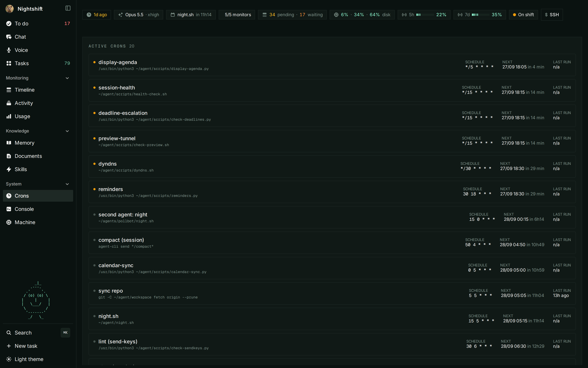Open the 34 pending 17 waiting chip
The height and width of the screenshot is (368, 588).
pyautogui.click(x=292, y=15)
